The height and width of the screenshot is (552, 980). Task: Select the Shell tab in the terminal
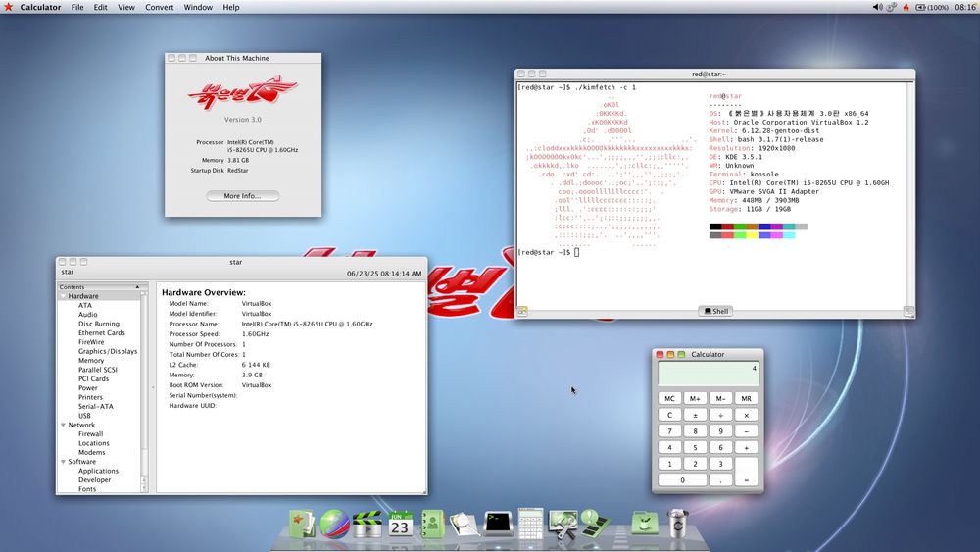[x=715, y=312]
